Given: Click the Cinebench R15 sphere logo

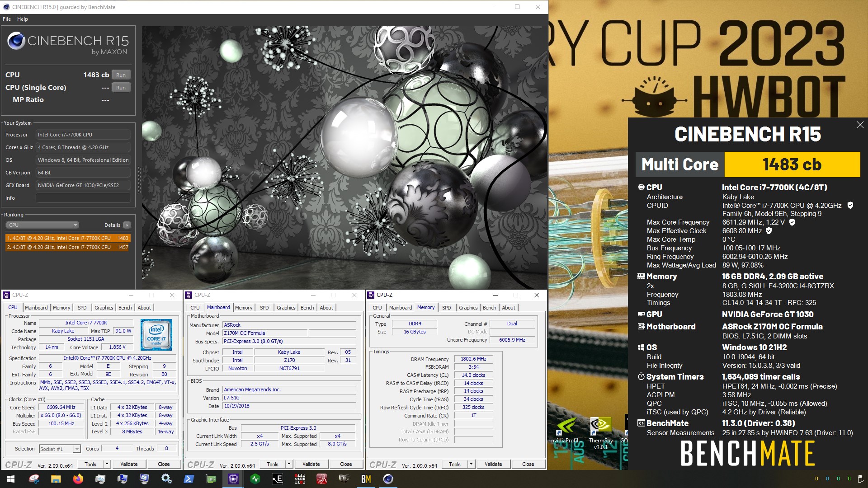Looking at the screenshot, I should [x=16, y=41].
